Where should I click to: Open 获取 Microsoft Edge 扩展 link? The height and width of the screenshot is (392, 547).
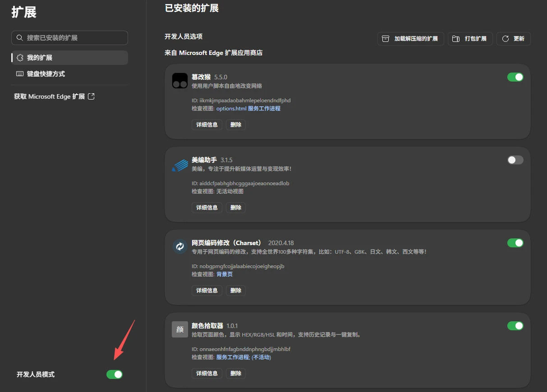[x=54, y=96]
